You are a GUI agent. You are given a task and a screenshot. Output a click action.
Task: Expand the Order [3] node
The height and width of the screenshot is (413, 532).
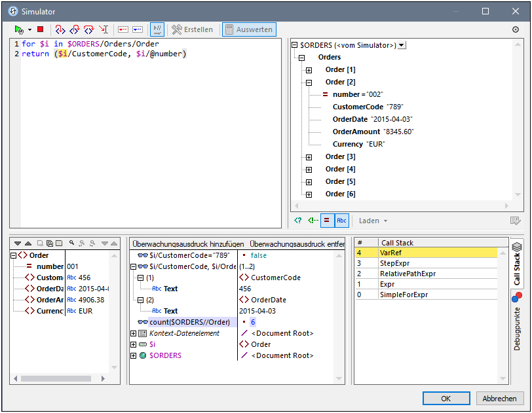click(x=309, y=157)
